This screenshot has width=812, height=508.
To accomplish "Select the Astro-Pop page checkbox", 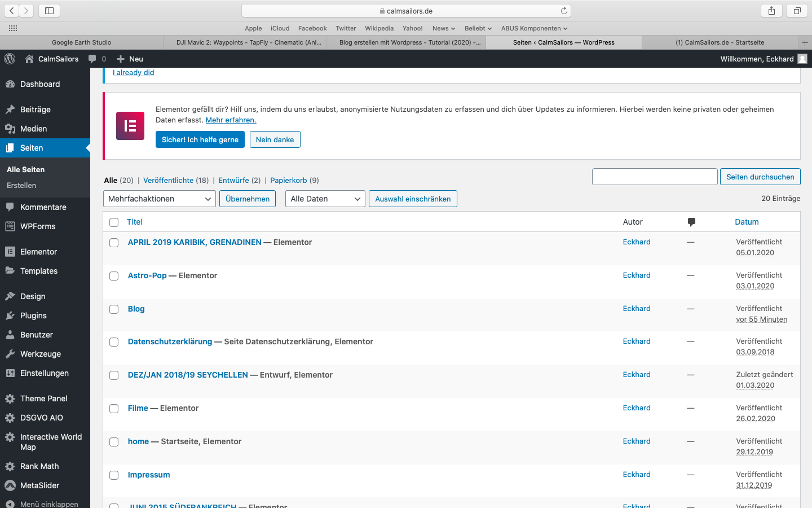I will 114,276.
